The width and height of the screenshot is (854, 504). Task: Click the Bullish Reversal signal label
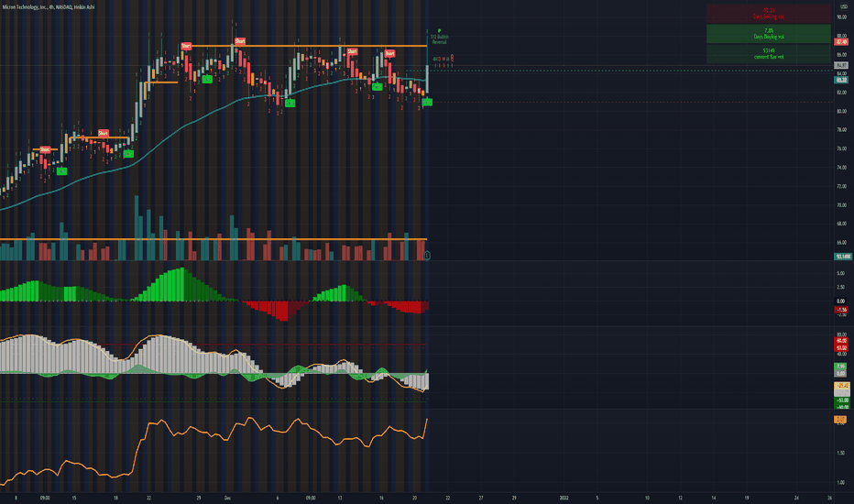(x=440, y=39)
